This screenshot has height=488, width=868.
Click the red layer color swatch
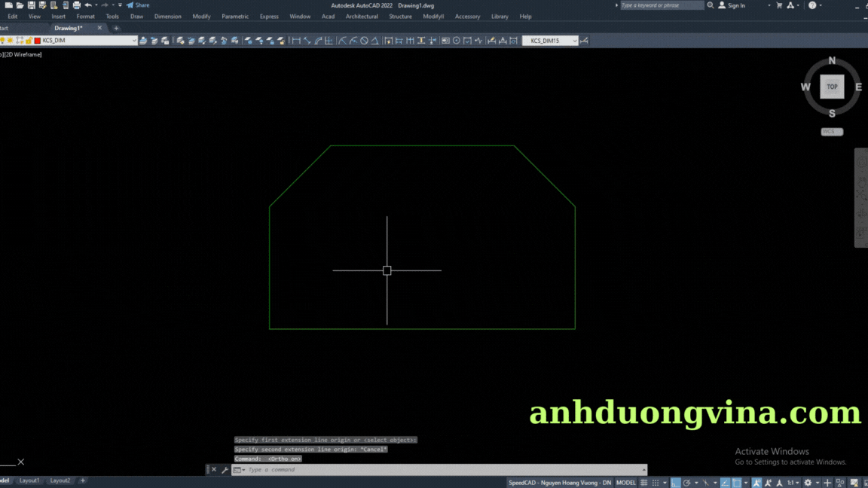pyautogui.click(x=37, y=41)
